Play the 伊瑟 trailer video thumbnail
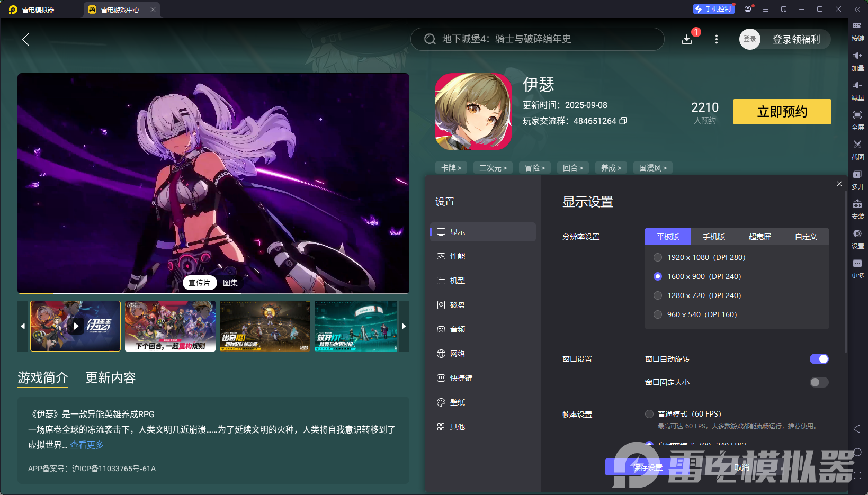 [75, 326]
